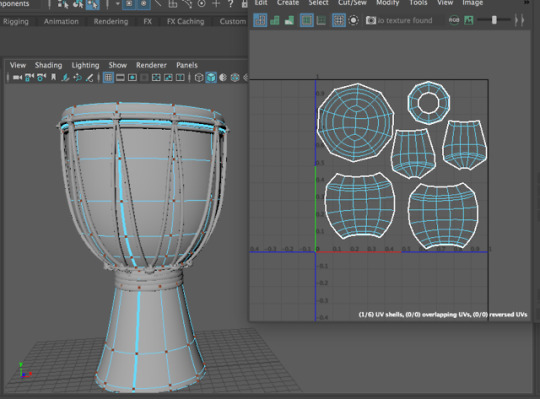Click the UV wireframe display icon
This screenshot has height=399, width=540.
tap(260, 20)
